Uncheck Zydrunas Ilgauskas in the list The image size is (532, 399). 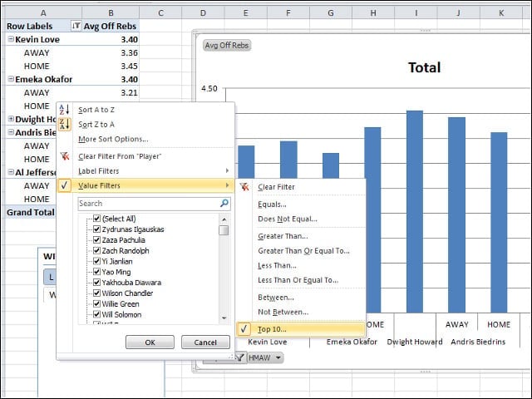click(x=96, y=229)
